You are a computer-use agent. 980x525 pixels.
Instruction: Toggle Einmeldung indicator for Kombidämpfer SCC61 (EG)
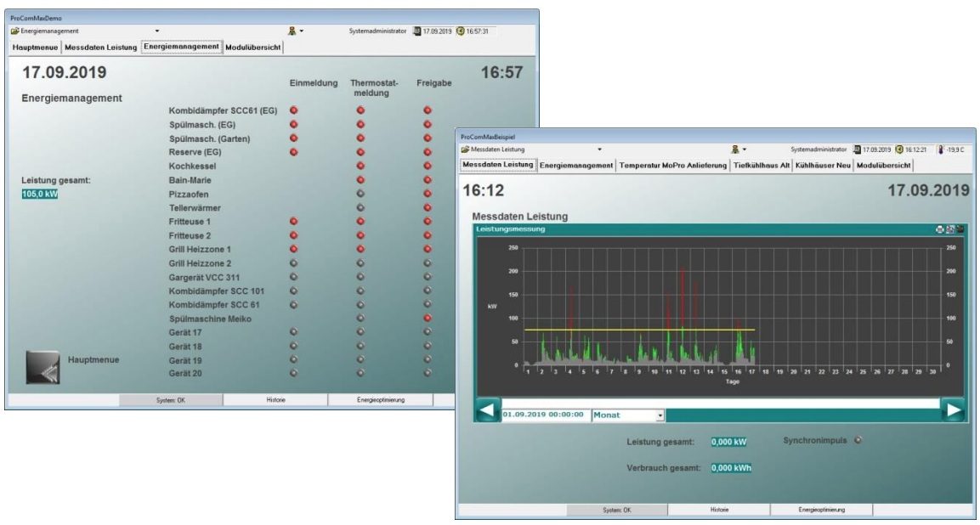pos(294,110)
